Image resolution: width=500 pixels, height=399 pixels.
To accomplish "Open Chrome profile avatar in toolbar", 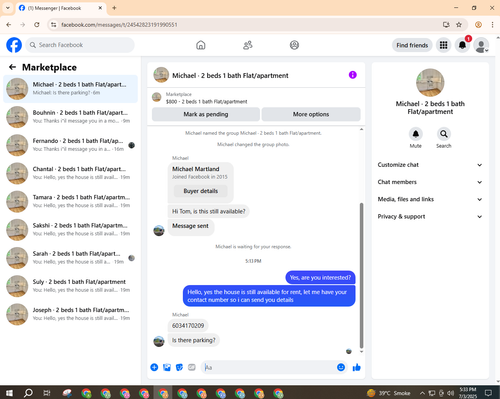I will 478,25.
